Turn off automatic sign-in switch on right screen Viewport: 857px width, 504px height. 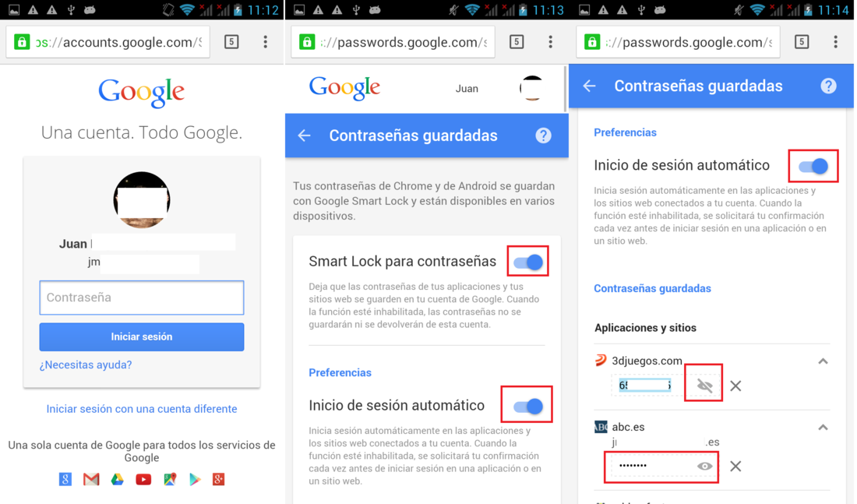click(x=813, y=166)
